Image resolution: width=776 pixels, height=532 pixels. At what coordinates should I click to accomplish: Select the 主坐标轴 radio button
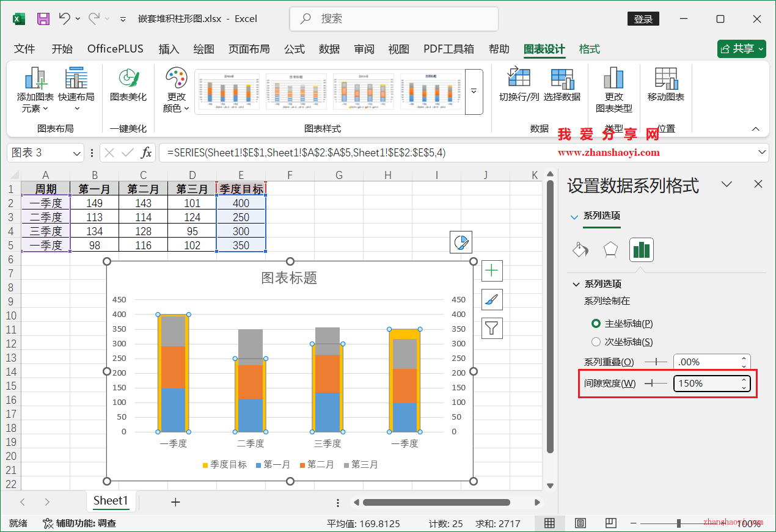click(596, 323)
